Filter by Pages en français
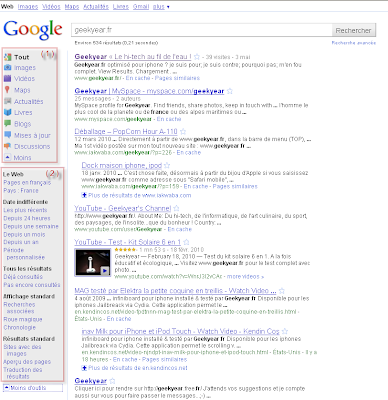The image size is (388, 400). [x=27, y=182]
